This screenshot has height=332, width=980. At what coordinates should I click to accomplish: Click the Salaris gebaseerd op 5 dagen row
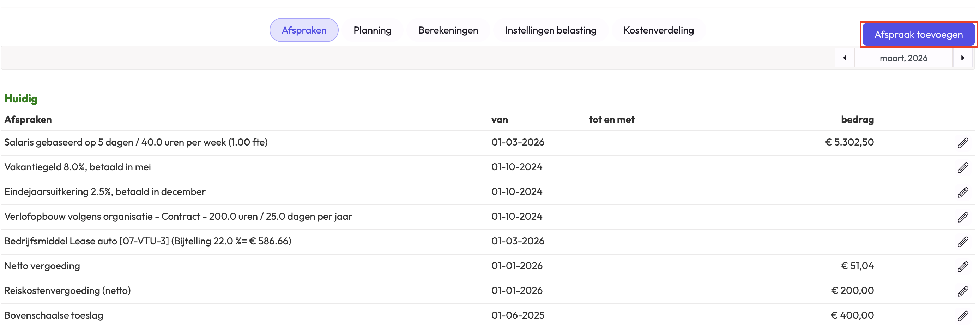click(x=136, y=142)
